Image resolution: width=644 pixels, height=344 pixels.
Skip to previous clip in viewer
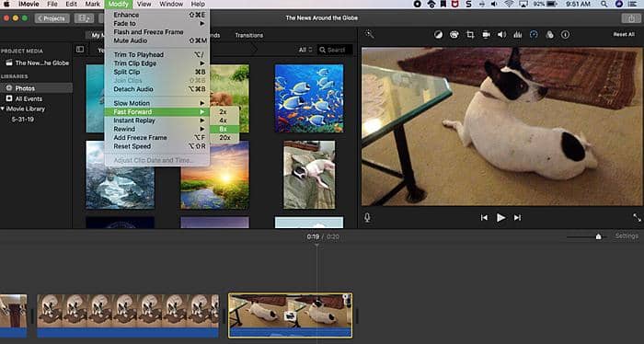[x=484, y=218]
